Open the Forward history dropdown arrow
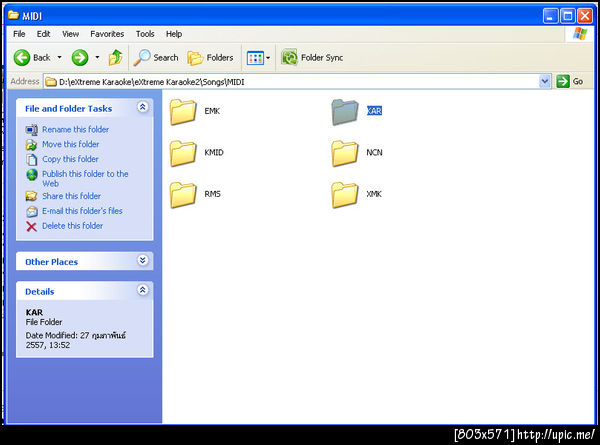The height and width of the screenshot is (445, 600). (x=97, y=58)
